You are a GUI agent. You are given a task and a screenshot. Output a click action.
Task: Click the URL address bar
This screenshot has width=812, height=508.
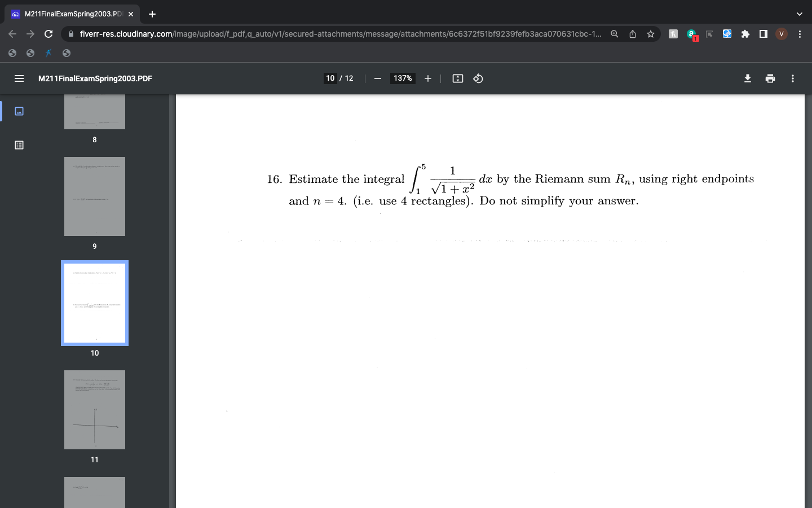tap(340, 34)
